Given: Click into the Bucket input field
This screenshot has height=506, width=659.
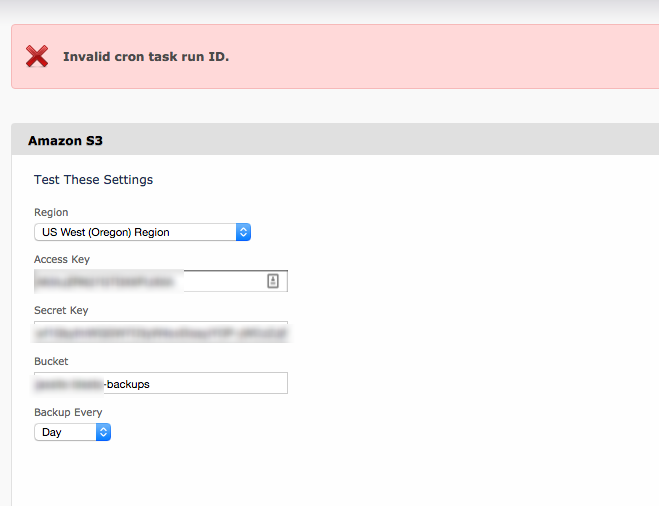Looking at the screenshot, I should point(161,383).
